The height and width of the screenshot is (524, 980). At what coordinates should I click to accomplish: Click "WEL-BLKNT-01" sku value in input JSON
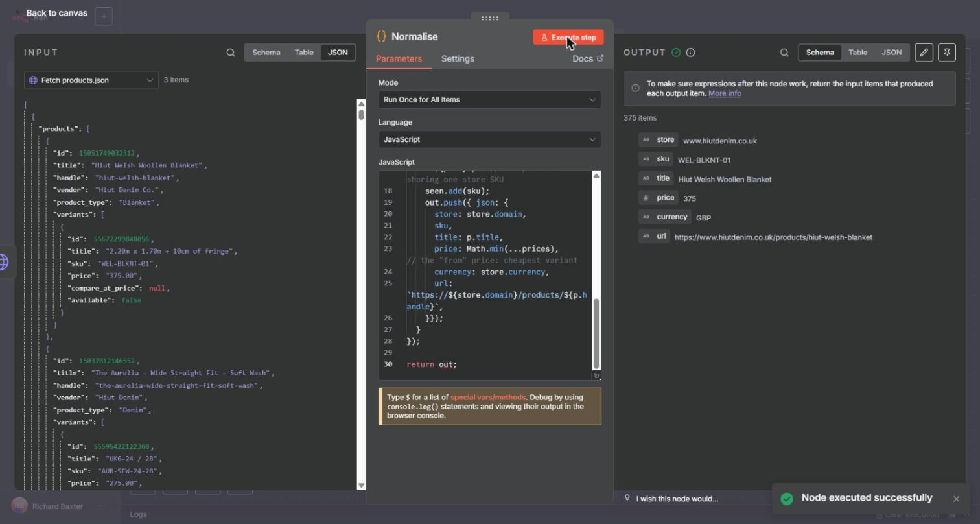pos(127,264)
